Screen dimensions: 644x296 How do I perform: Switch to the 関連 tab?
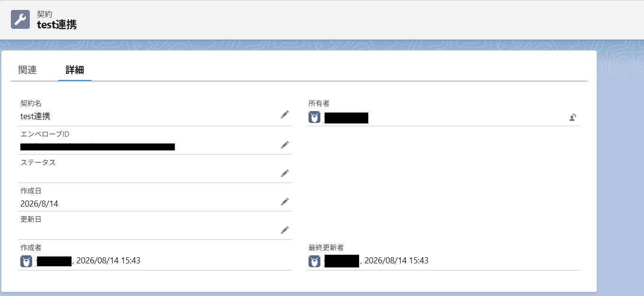pyautogui.click(x=27, y=70)
